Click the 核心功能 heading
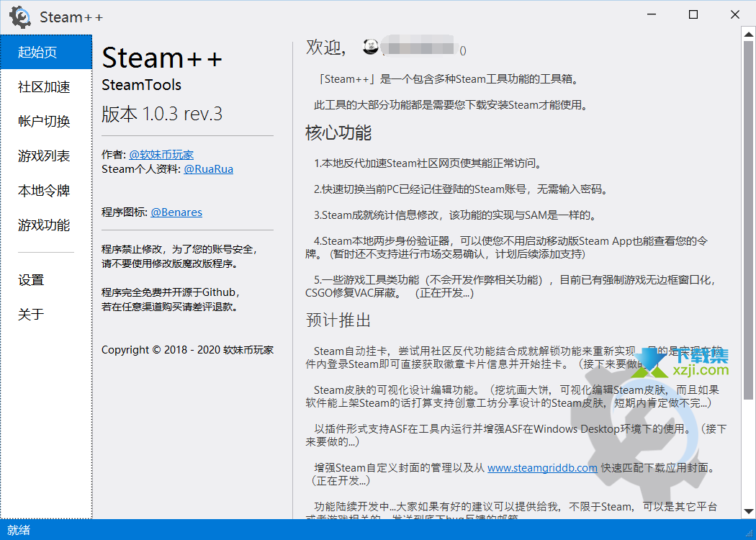756x540 pixels. click(x=338, y=132)
